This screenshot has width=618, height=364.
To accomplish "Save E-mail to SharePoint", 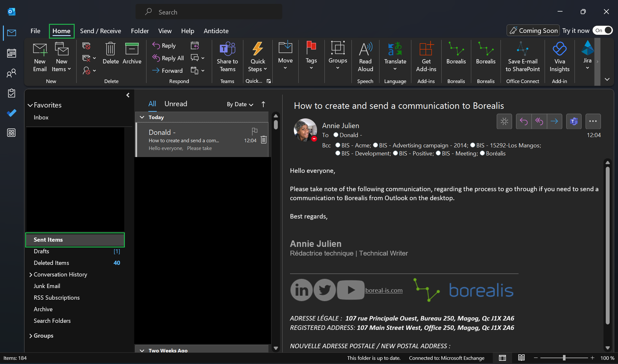I will tap(522, 57).
